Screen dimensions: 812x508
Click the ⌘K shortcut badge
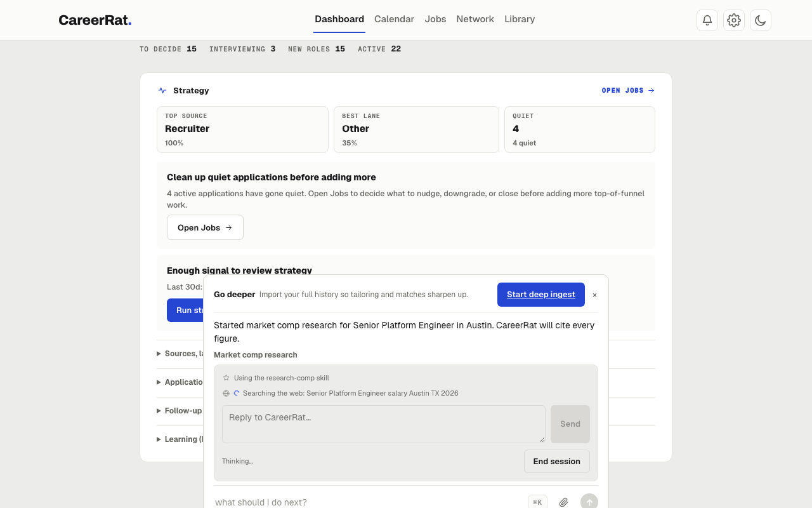click(x=537, y=502)
